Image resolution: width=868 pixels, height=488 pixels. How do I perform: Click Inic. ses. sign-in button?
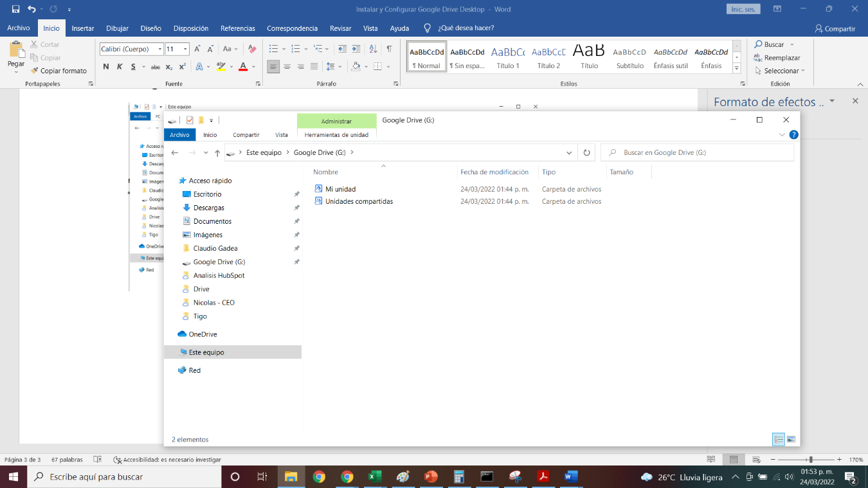click(x=743, y=9)
